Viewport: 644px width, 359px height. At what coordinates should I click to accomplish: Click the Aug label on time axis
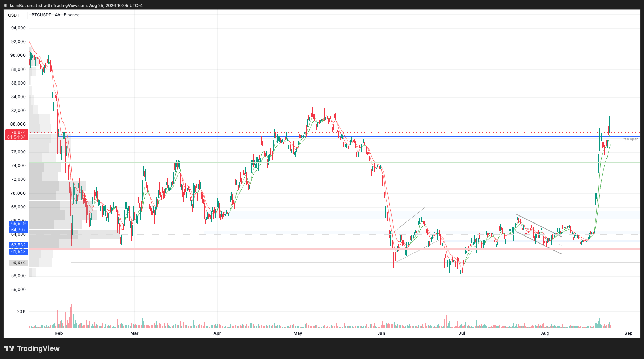click(x=545, y=333)
